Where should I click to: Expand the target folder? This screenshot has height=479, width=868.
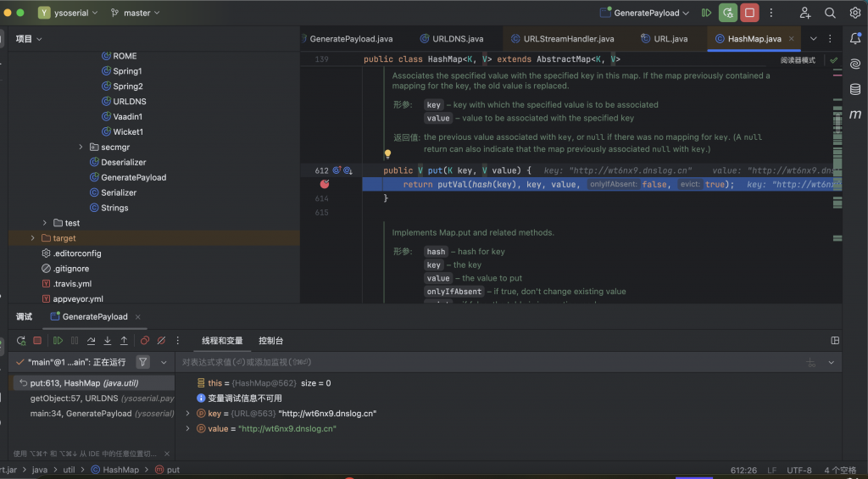click(33, 238)
